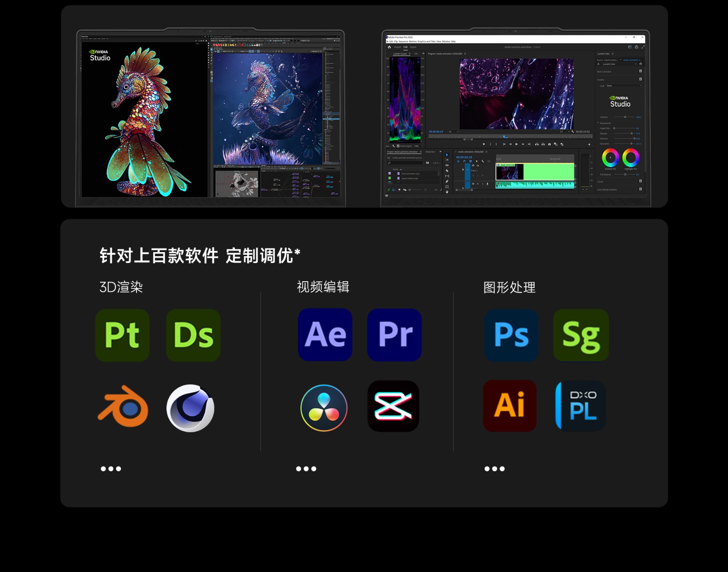Expand the scopes panel overflow chevrons
The image size is (728, 572).
[423, 53]
